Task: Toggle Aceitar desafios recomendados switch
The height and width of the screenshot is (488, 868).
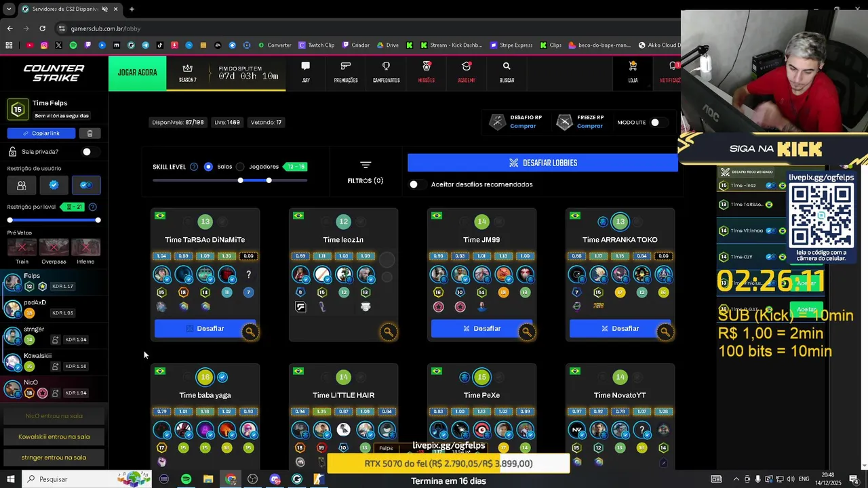Action: click(416, 184)
